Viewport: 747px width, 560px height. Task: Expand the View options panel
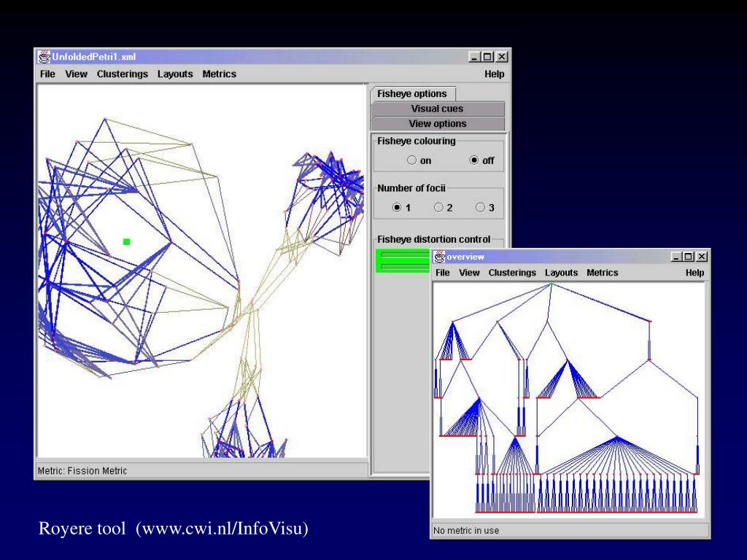click(x=438, y=124)
